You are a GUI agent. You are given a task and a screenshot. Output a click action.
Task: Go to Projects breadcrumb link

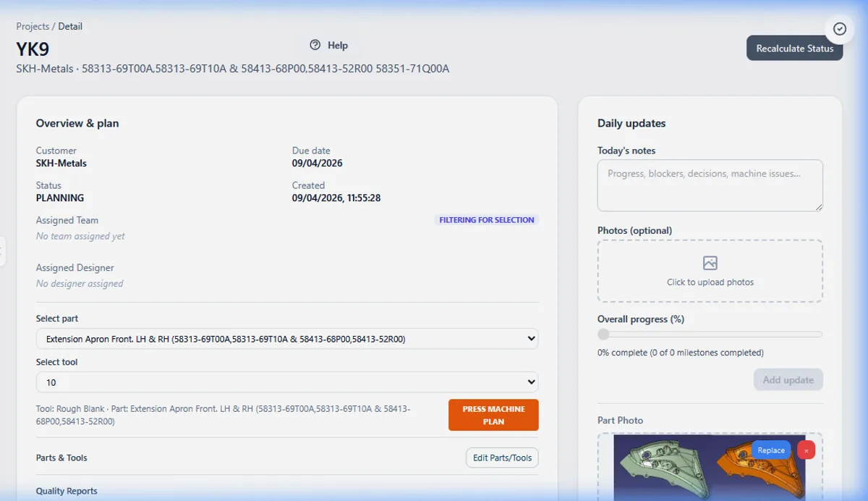(33, 26)
